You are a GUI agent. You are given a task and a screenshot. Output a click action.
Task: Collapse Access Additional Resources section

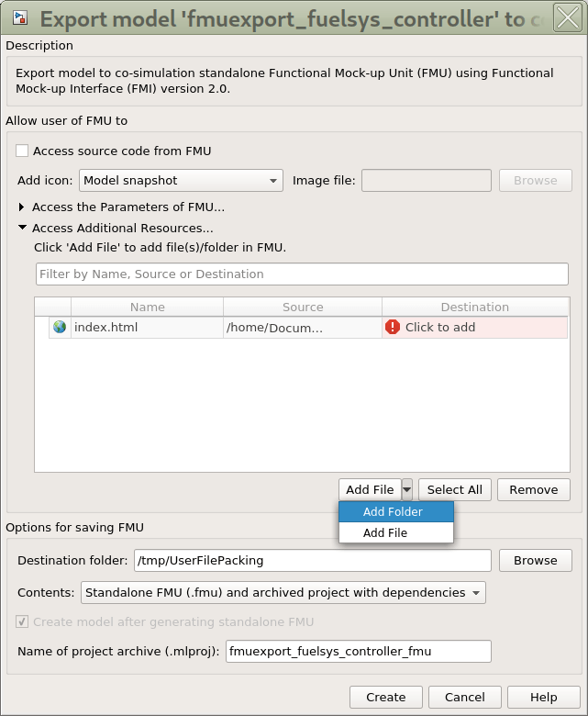point(22,229)
